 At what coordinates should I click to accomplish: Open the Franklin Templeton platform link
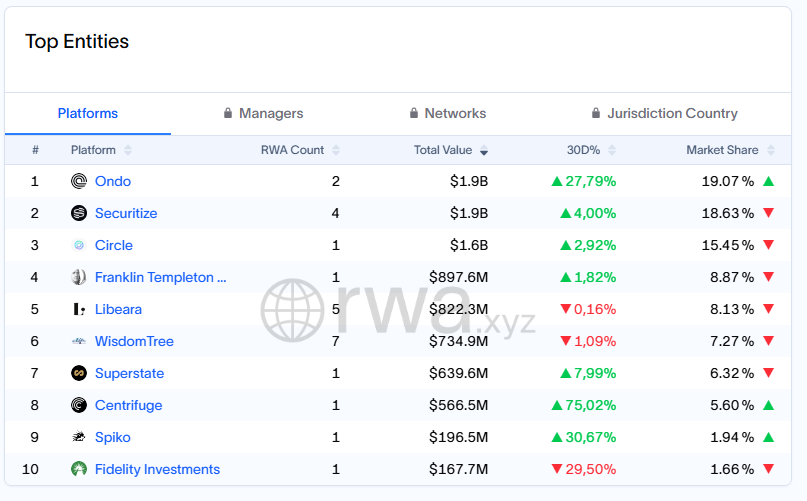pyautogui.click(x=161, y=277)
